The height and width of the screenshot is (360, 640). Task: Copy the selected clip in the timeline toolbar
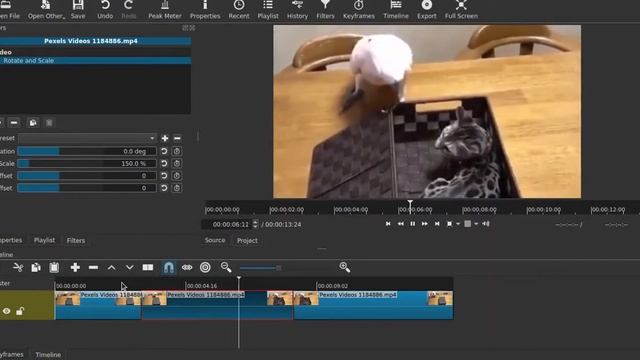[x=36, y=267]
